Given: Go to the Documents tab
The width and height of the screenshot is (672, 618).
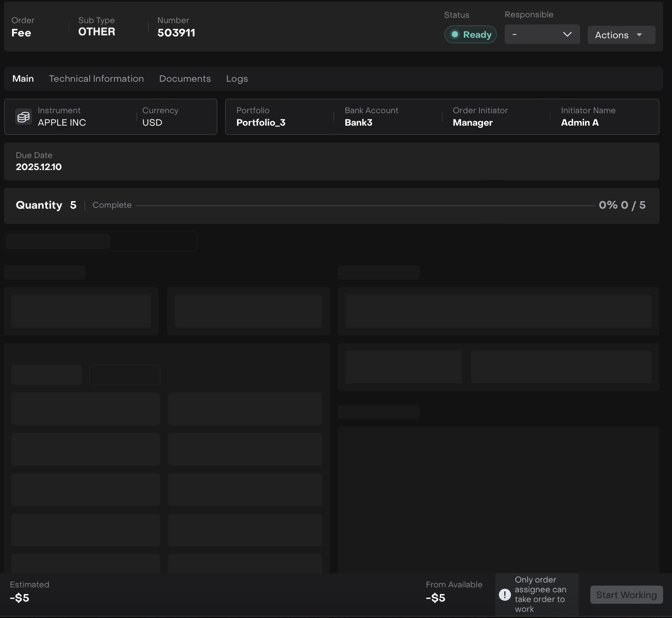Looking at the screenshot, I should point(185,79).
